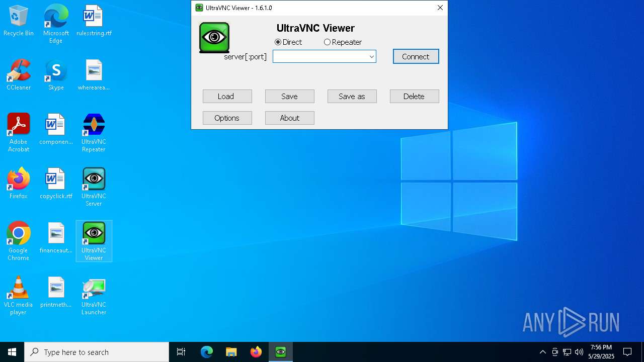The width and height of the screenshot is (644, 362).
Task: Close the UltraVNC Viewer window
Action: [440, 8]
